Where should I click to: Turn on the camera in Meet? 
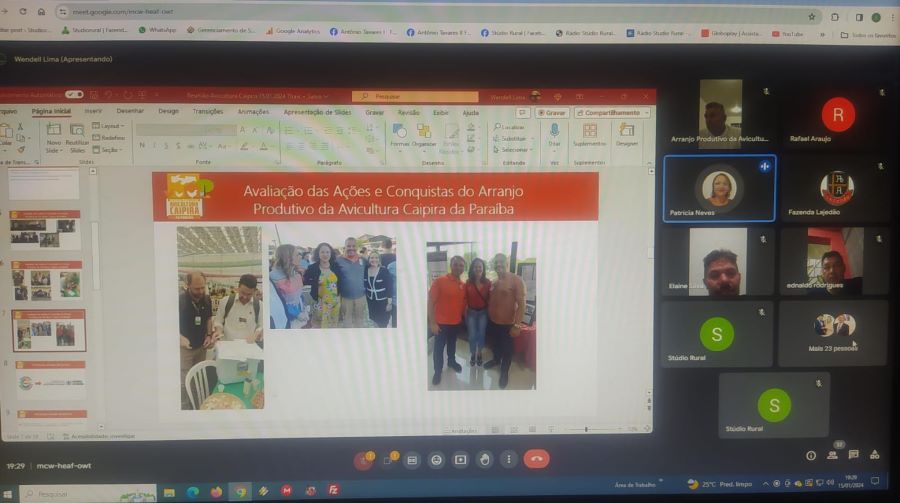click(x=388, y=459)
